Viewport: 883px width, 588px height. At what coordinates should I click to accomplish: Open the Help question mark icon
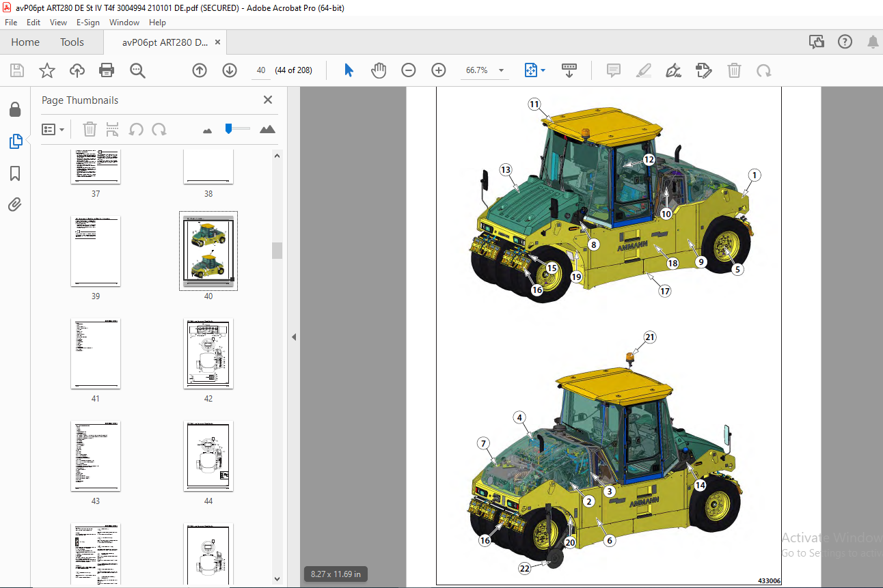coord(845,42)
